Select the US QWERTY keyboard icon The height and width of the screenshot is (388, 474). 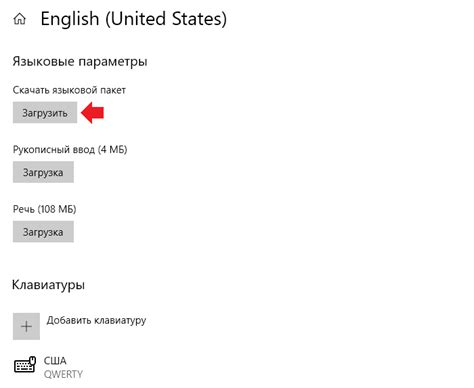pos(25,365)
